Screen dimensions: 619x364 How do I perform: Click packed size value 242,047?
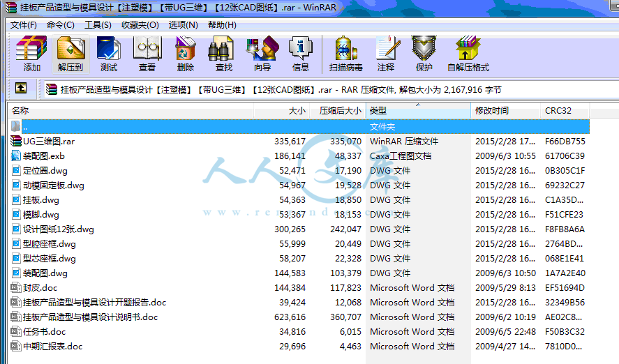click(x=346, y=229)
